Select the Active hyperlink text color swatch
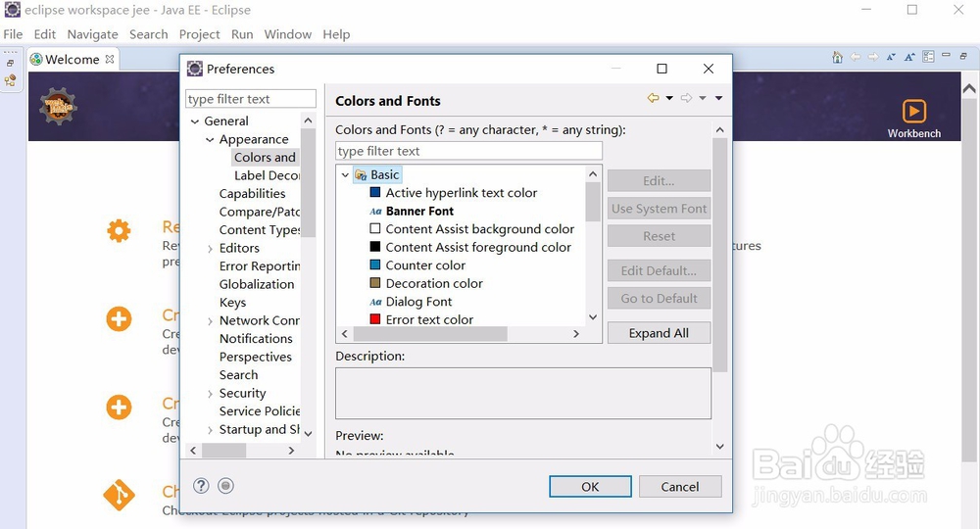Screen dimensions: 980x529 375,192
